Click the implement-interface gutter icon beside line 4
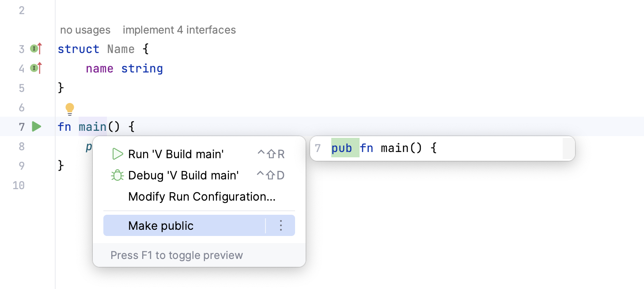The width and height of the screenshot is (644, 289). [34, 68]
